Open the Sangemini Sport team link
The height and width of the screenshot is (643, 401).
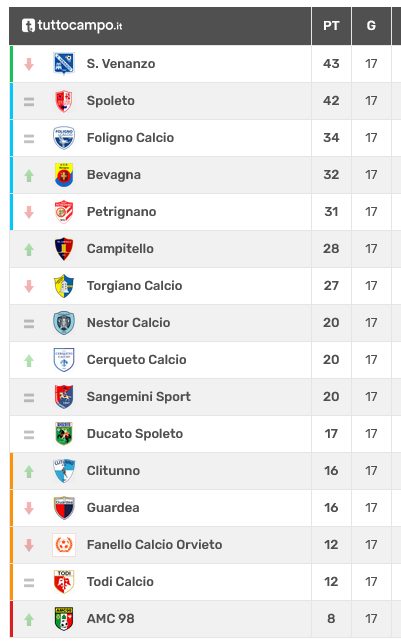[x=139, y=397]
